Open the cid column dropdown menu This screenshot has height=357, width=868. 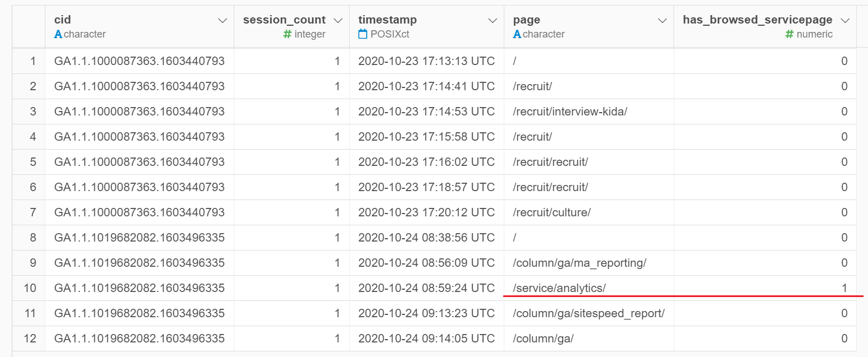click(222, 21)
